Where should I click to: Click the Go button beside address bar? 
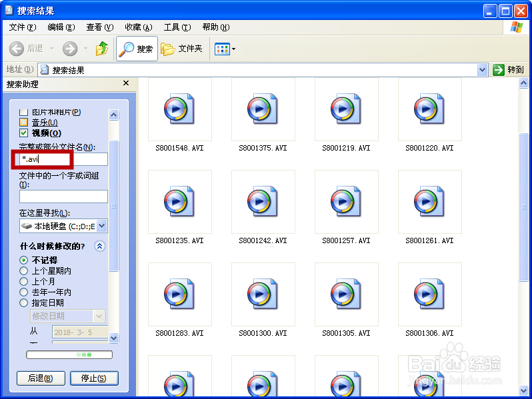[508, 70]
